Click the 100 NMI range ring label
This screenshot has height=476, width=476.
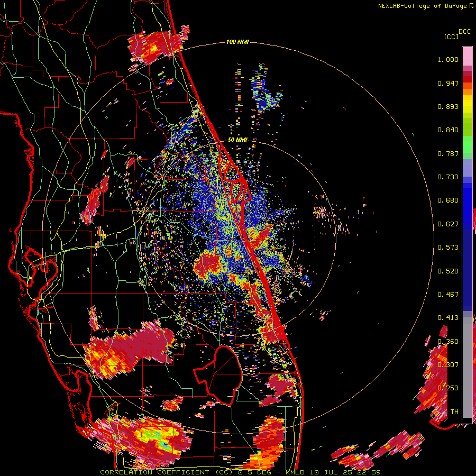pos(237,42)
